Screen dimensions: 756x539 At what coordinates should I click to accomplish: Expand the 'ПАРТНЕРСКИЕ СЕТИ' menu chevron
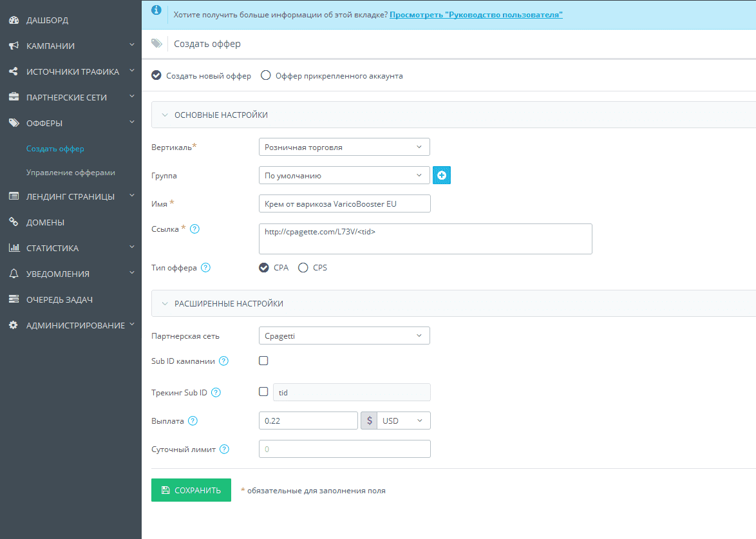[131, 97]
